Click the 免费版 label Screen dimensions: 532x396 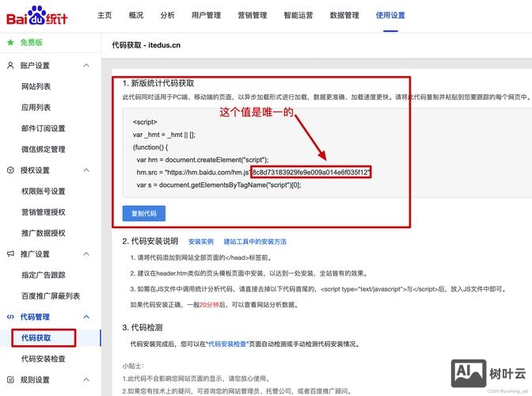coord(31,43)
